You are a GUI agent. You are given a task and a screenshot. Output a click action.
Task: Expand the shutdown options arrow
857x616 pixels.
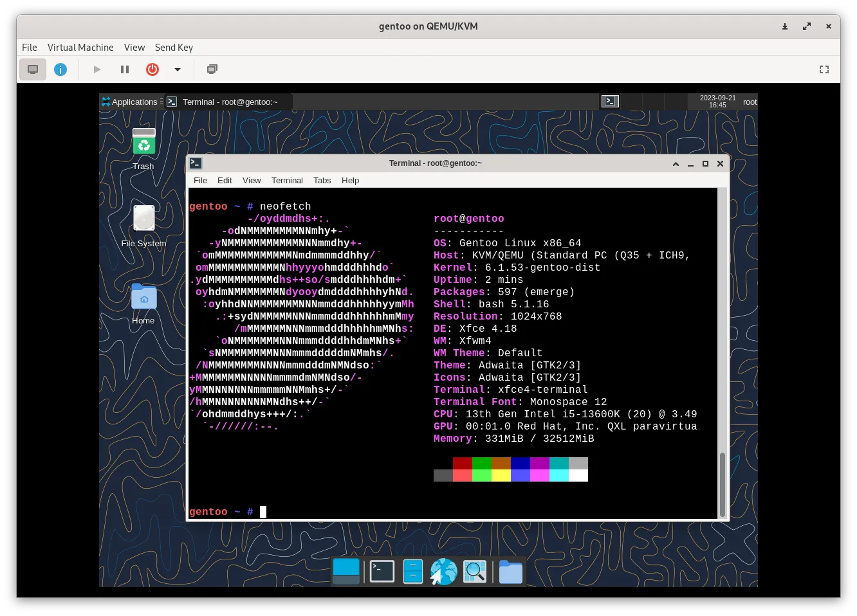point(178,69)
